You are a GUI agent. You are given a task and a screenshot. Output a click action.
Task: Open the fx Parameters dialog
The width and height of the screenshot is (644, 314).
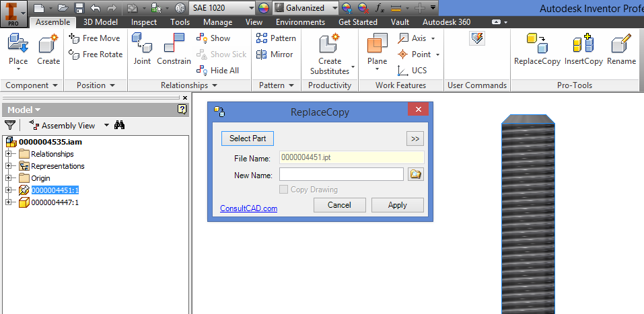[380, 8]
